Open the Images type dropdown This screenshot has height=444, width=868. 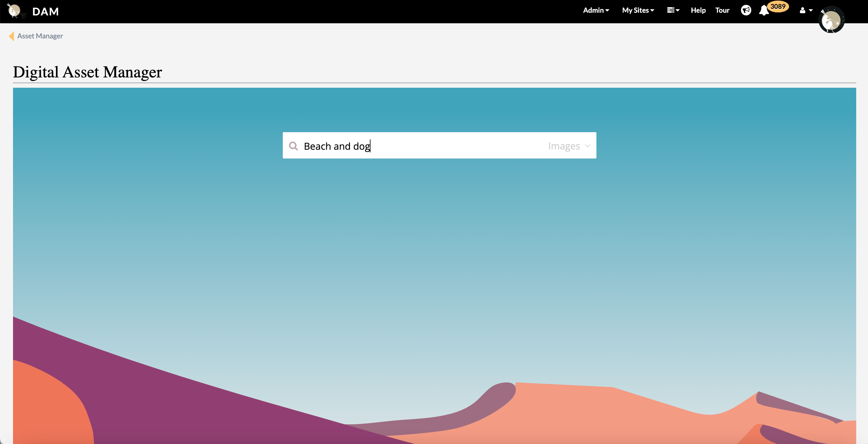pos(569,146)
